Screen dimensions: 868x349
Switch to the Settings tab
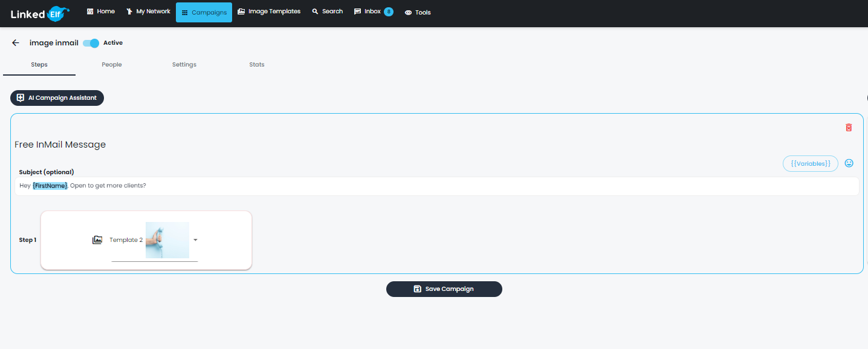(184, 65)
